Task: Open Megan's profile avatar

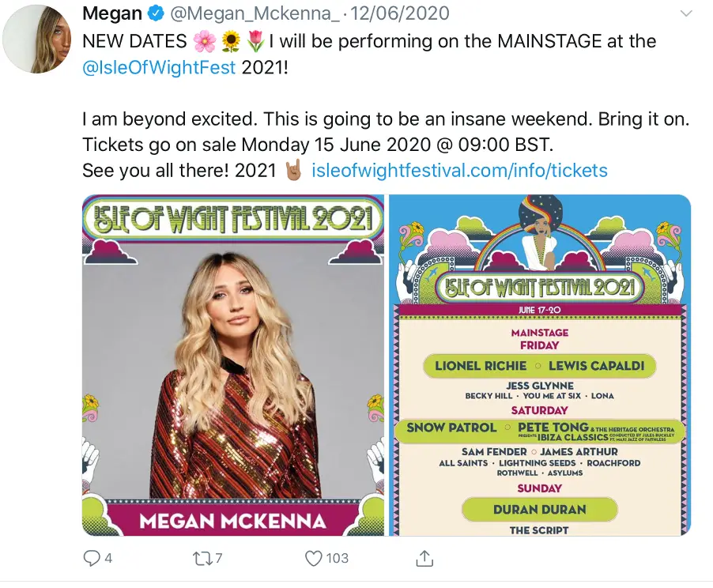Action: tap(38, 40)
